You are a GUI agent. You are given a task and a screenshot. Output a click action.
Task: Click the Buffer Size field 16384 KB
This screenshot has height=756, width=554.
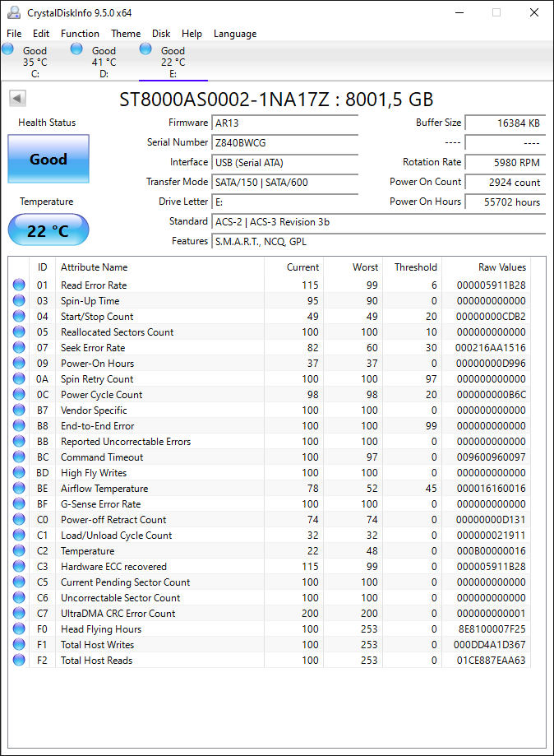506,123
